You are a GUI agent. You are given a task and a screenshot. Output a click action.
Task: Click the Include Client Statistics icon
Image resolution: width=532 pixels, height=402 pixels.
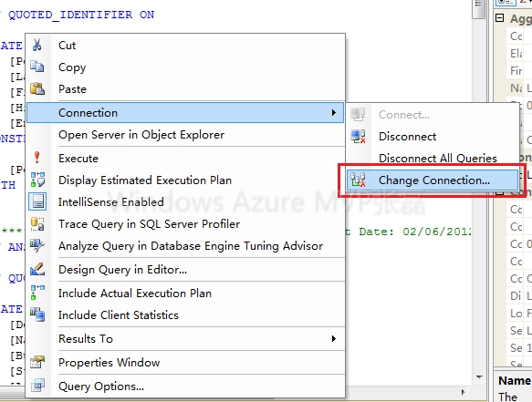click(x=37, y=314)
